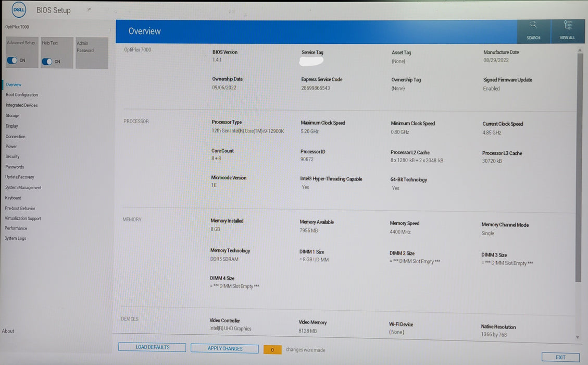Click the scrollbar up arrow

coord(580,50)
